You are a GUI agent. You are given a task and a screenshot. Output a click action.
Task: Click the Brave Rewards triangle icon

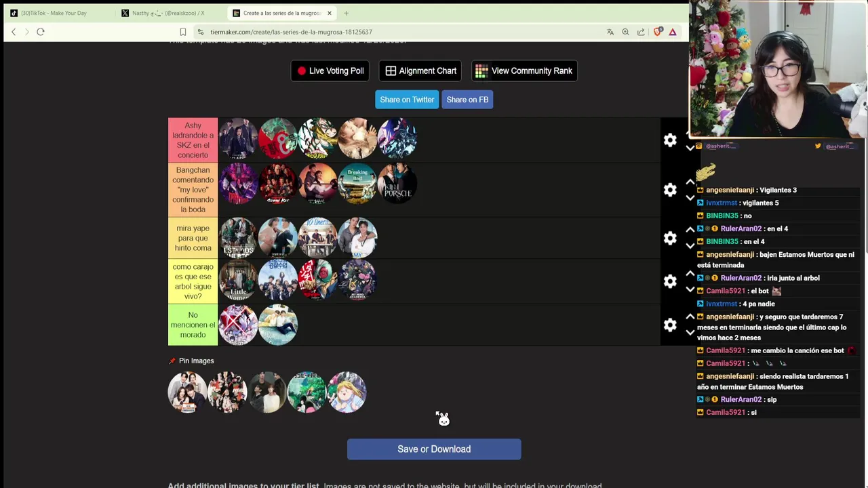coord(673,32)
